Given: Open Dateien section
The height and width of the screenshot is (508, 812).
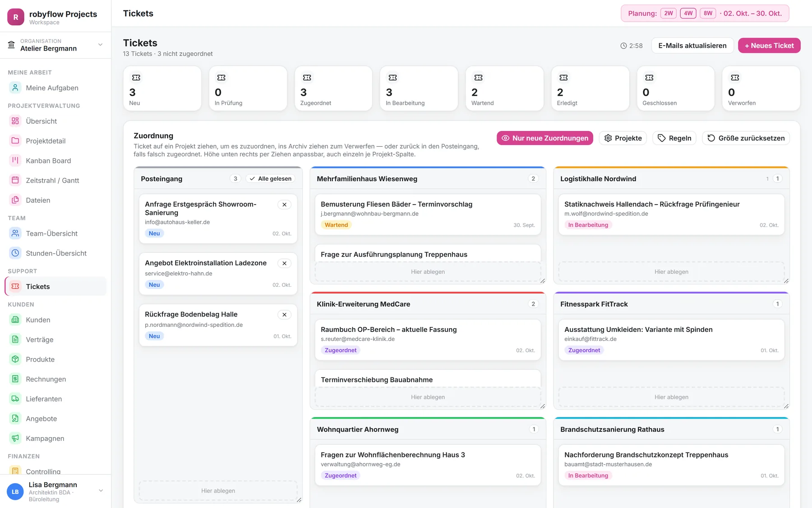Looking at the screenshot, I should coord(55,200).
